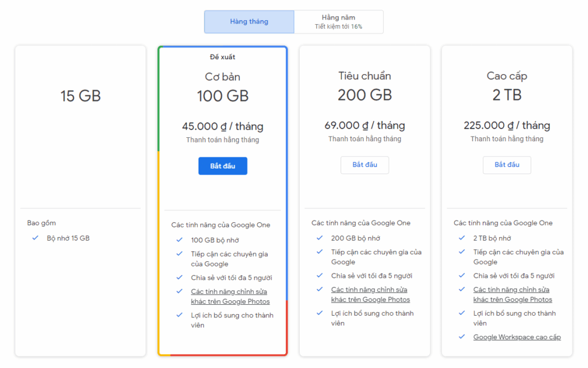Viewport: 588px width, 368px height.
Task: Click the Bao gồm label
Action: pos(41,223)
